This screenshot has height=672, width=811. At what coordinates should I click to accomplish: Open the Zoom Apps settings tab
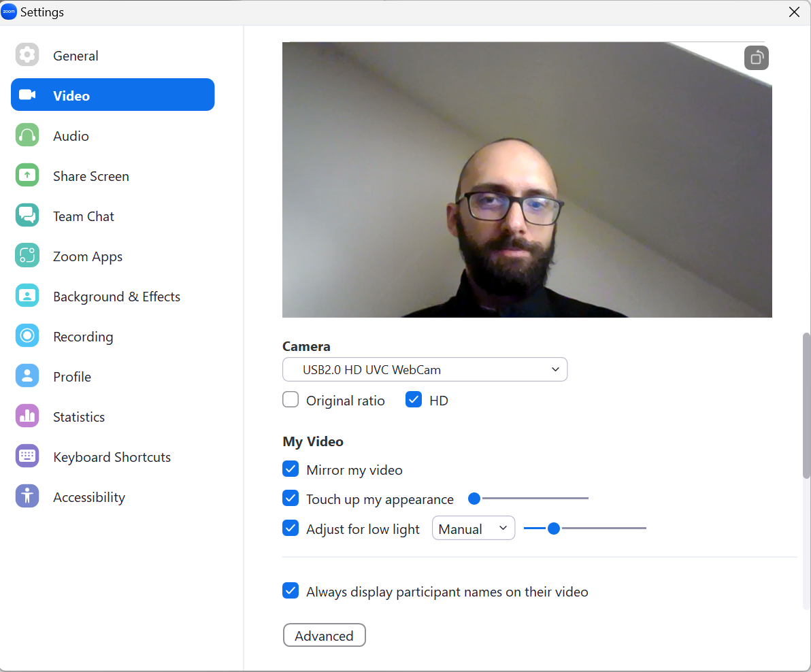tap(113, 256)
